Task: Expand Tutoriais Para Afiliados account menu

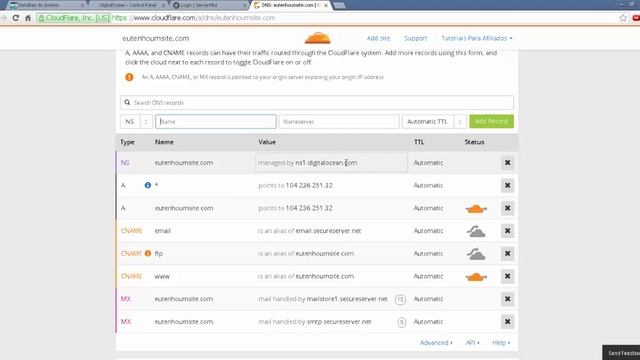Action: click(x=476, y=38)
